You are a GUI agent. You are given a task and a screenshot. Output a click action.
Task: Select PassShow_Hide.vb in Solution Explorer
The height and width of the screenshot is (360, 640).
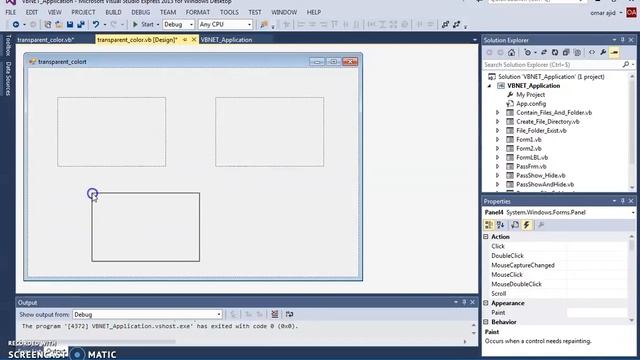tap(541, 176)
